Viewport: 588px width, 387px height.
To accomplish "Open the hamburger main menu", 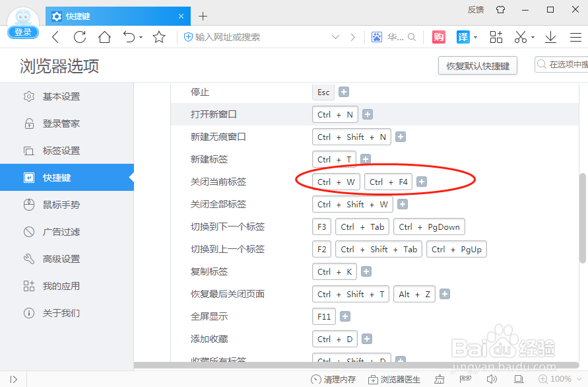I will [x=575, y=37].
